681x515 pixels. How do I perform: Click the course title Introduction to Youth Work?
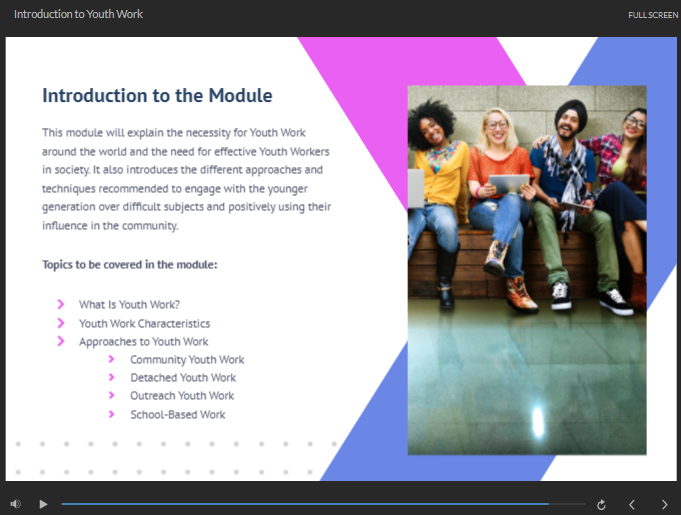78,15
